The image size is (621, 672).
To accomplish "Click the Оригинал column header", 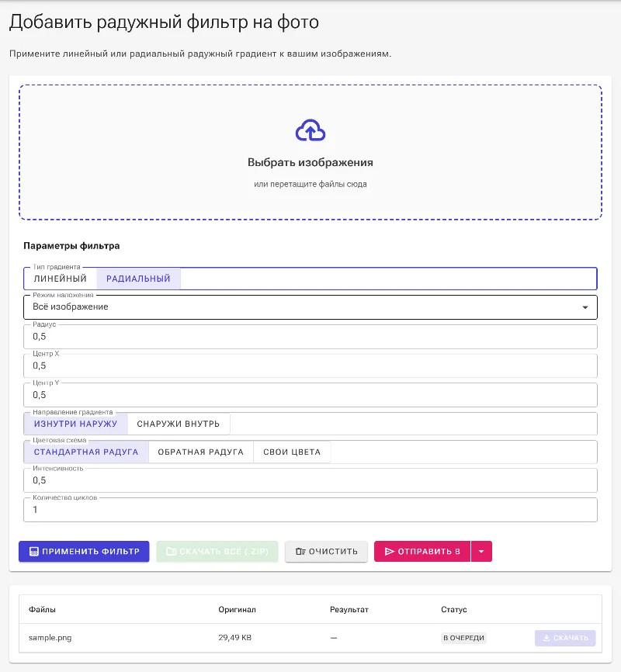I will point(238,609).
